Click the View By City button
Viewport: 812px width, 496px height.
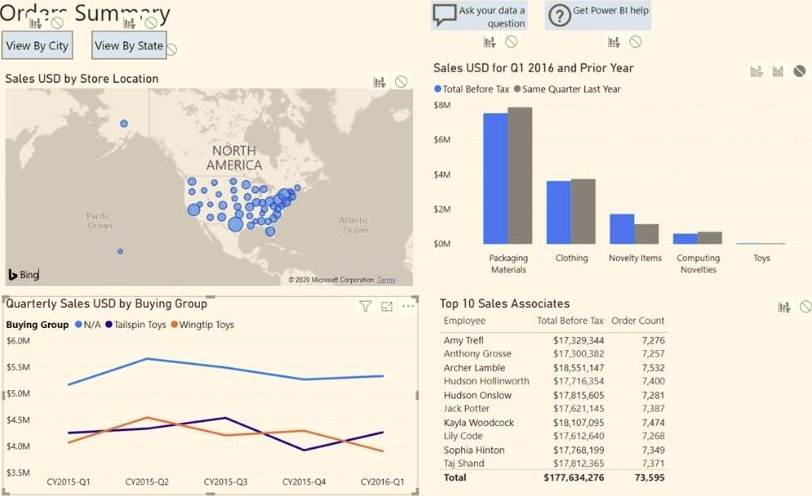click(37, 45)
